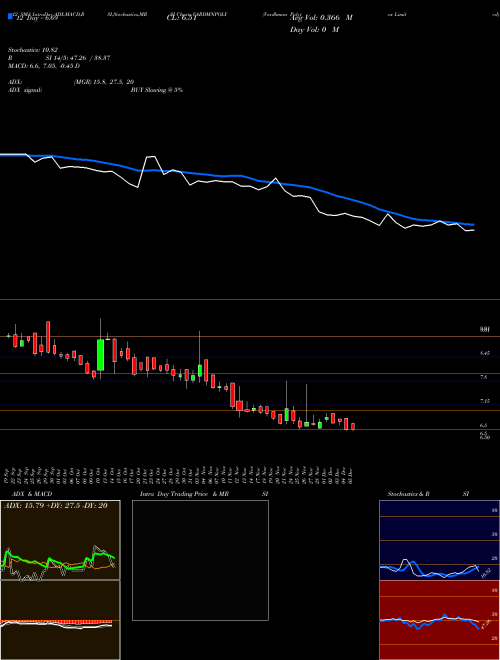The height and width of the screenshot is (660, 500).
Task: Select the 'Day Vol: 0 M' text
Action: coord(314,29)
